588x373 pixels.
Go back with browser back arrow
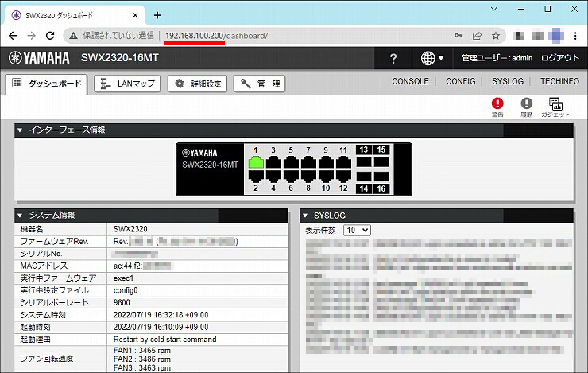click(13, 36)
